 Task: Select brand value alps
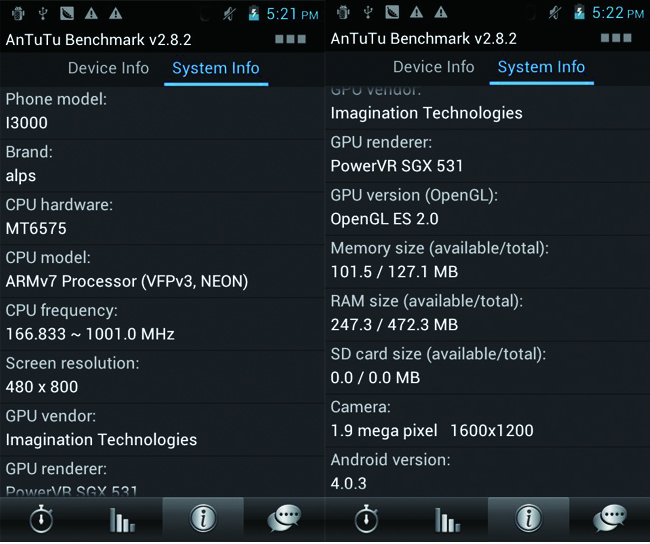point(21,176)
